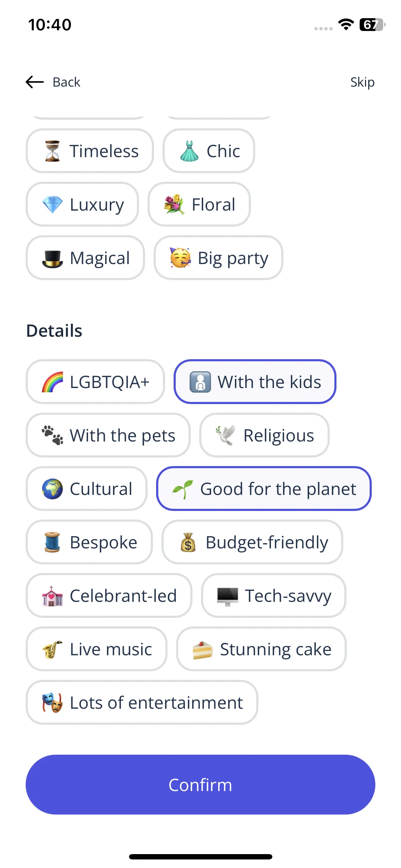Tap the saxophone emoji on Live music
The width and height of the screenshot is (401, 868).
point(52,649)
